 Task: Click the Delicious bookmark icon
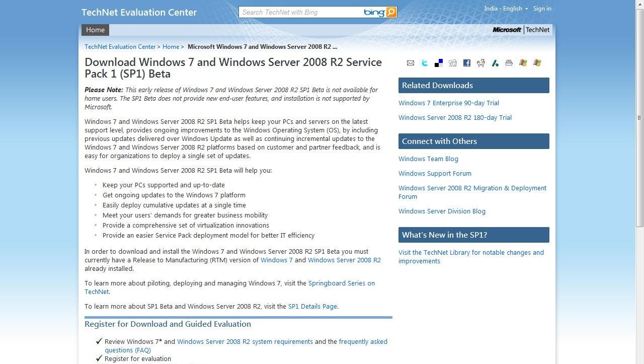pyautogui.click(x=439, y=63)
